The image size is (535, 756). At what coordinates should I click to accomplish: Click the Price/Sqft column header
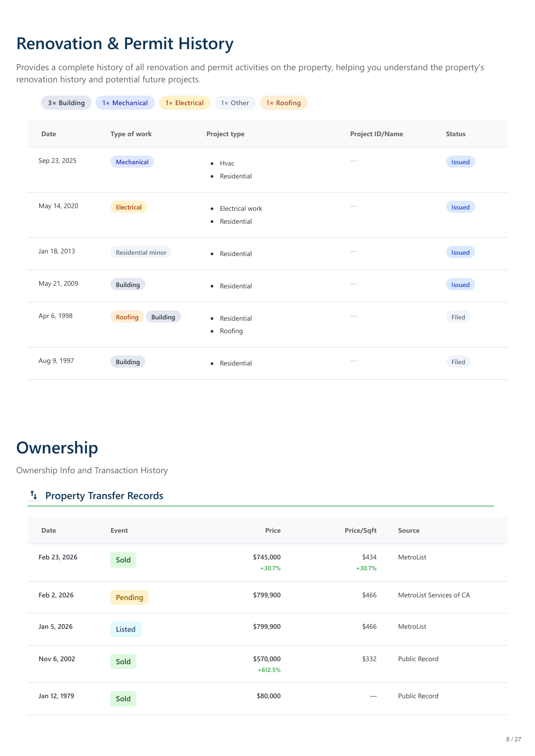pos(360,530)
